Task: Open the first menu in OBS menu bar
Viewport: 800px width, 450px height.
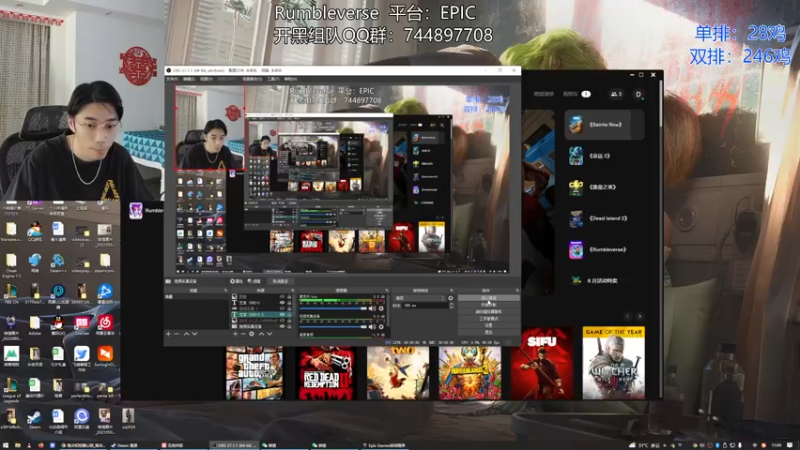Action: pyautogui.click(x=172, y=79)
